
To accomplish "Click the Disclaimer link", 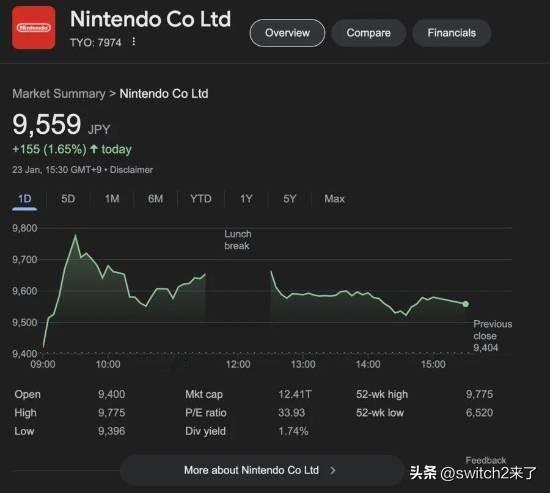I will (x=131, y=170).
